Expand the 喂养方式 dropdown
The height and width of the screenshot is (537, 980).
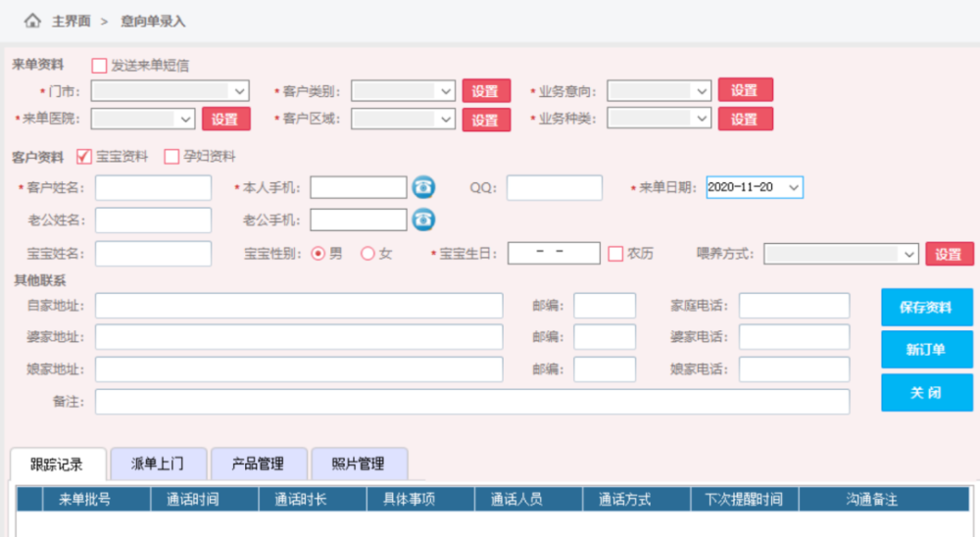pos(841,254)
